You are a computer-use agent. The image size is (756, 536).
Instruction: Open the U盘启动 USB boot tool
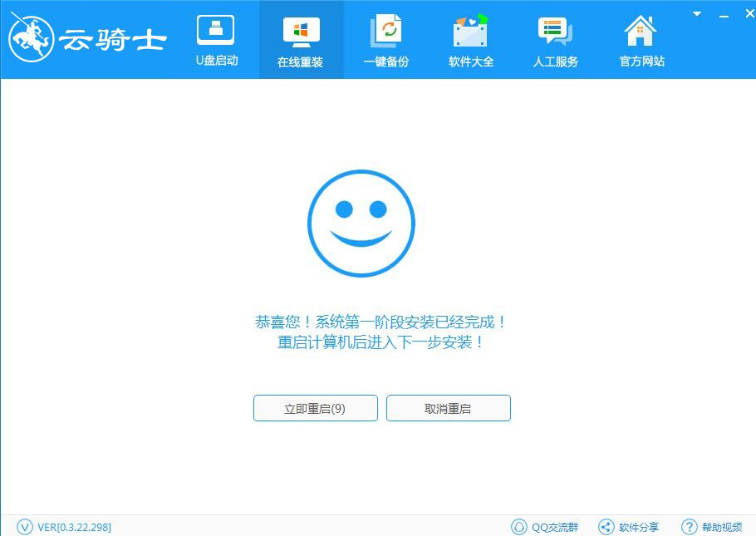(x=215, y=39)
